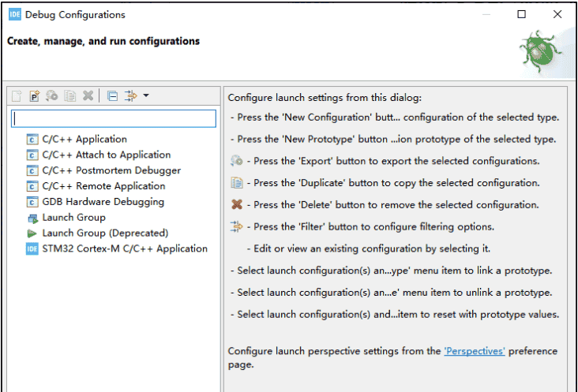Select STM32 Cortex-M C/C++ Application

[125, 248]
